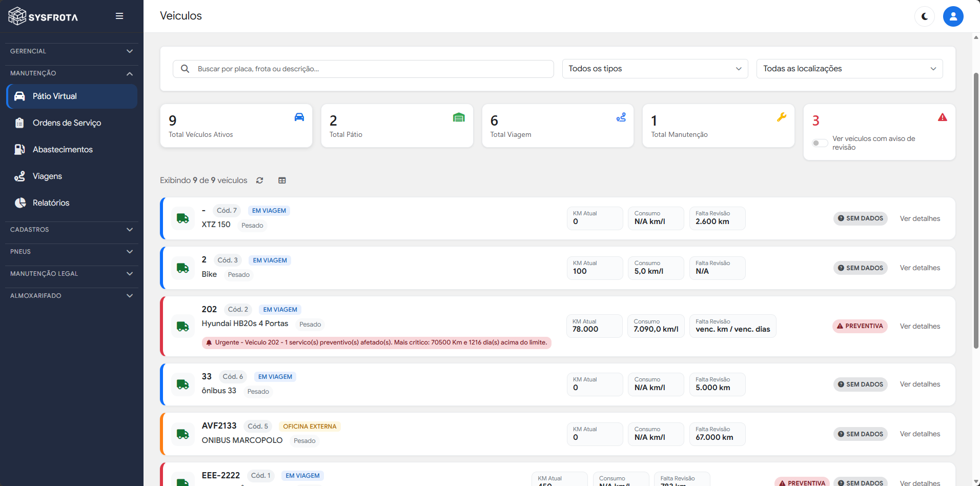The height and width of the screenshot is (486, 980).
Task: Click the page vertical scrollbar thumb
Action: [x=976, y=210]
